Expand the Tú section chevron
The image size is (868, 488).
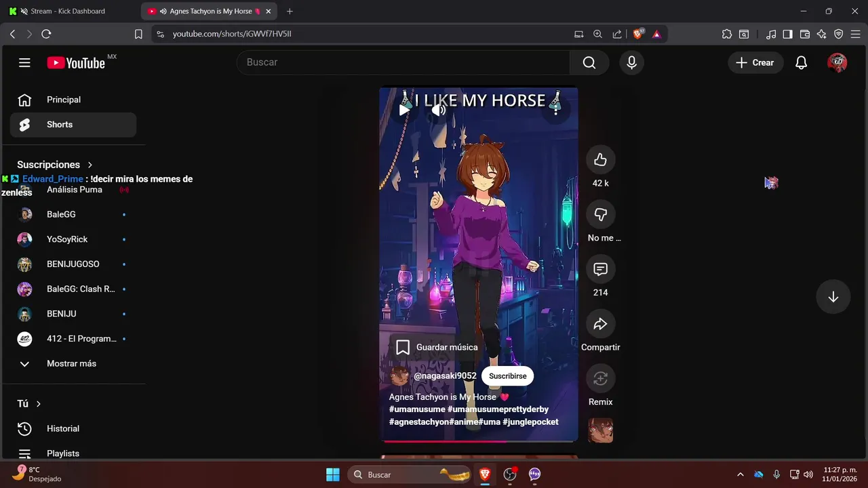pyautogui.click(x=39, y=404)
